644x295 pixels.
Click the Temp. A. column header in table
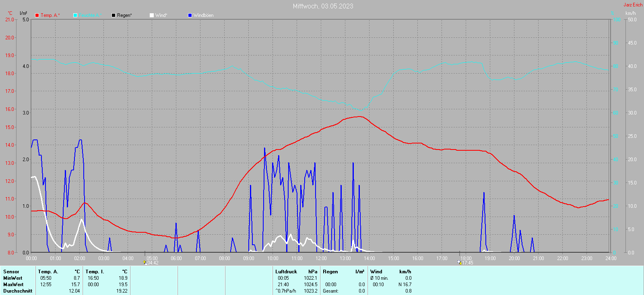48,272
